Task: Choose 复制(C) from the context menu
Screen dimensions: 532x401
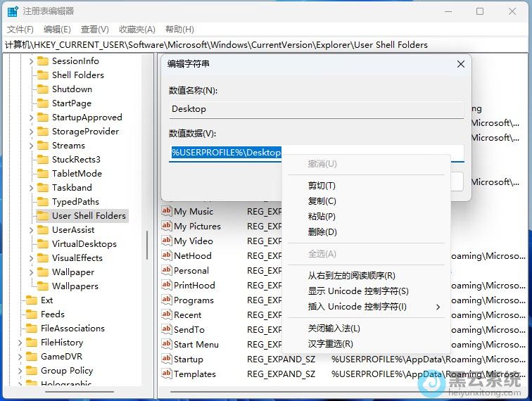Action: [x=322, y=201]
